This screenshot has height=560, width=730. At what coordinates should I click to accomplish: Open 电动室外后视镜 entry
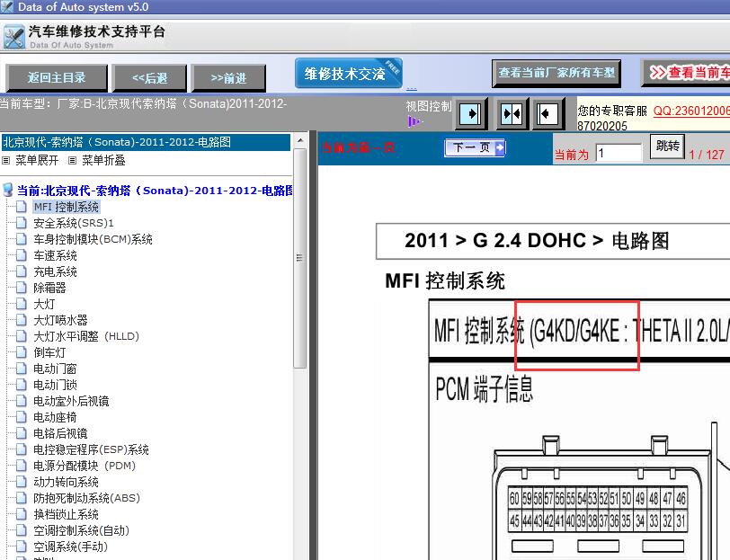[71, 401]
